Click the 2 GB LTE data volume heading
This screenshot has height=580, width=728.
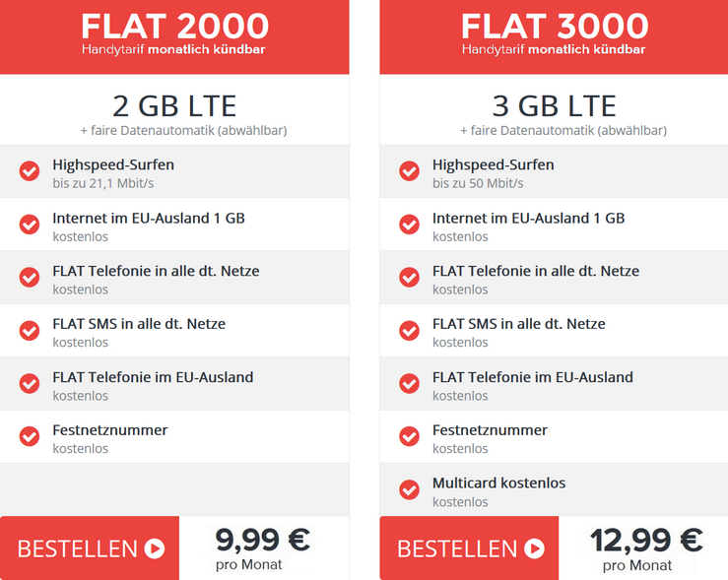[x=174, y=105]
